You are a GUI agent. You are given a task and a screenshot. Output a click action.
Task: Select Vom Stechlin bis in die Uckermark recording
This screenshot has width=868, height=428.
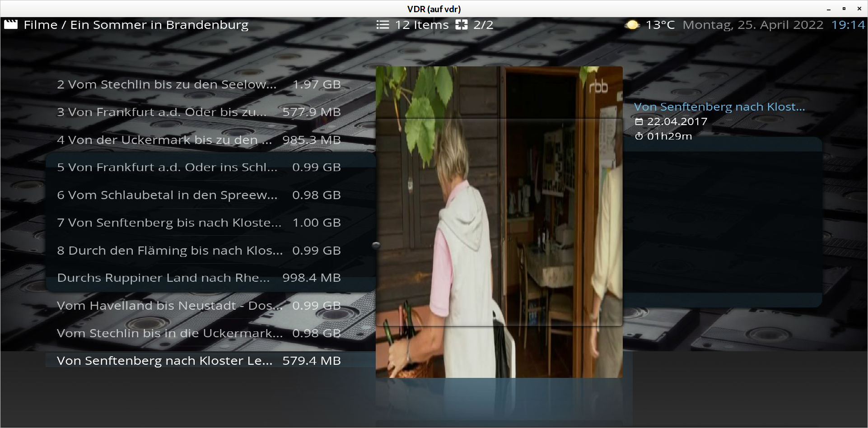[199, 333]
